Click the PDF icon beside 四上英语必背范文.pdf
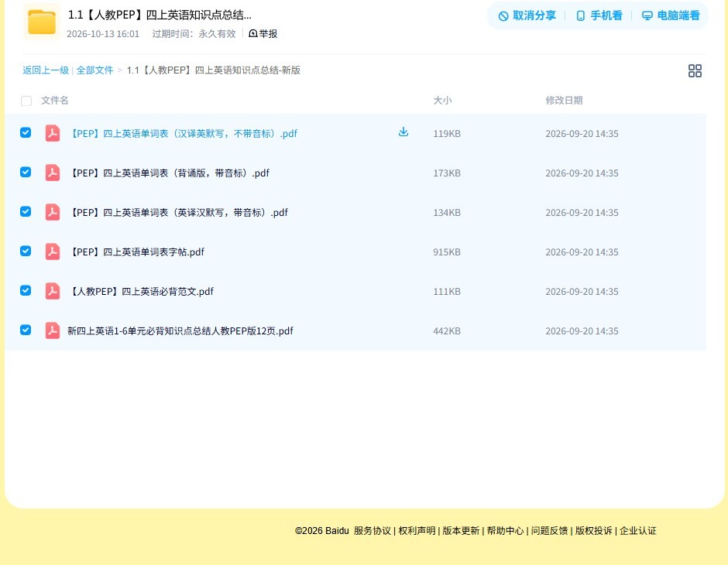Screen dimensions: 728x565 53,291
